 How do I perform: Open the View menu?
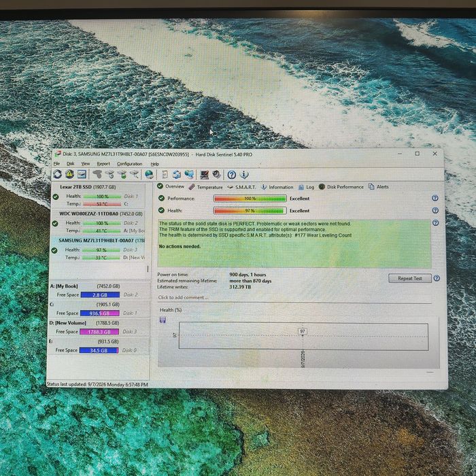86,164
